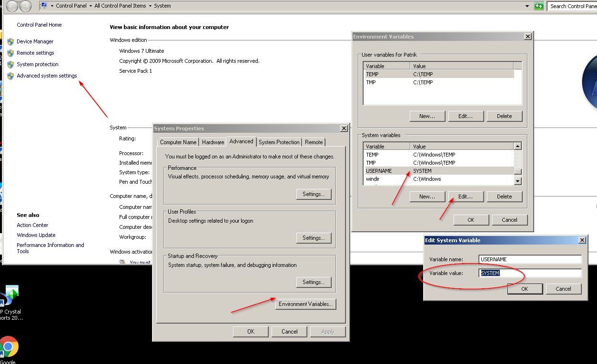Click the scroll up arrow in System variables list
Screen dimensions: 597x364
tap(518, 146)
